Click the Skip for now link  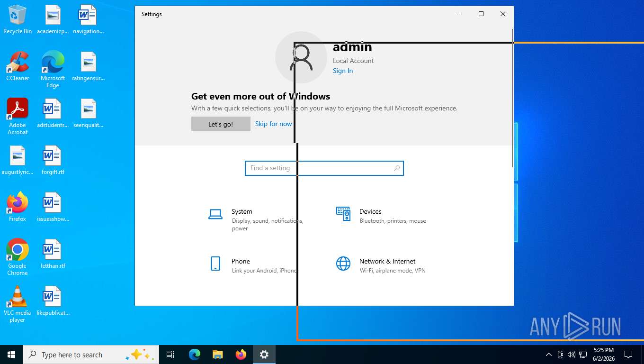(273, 124)
